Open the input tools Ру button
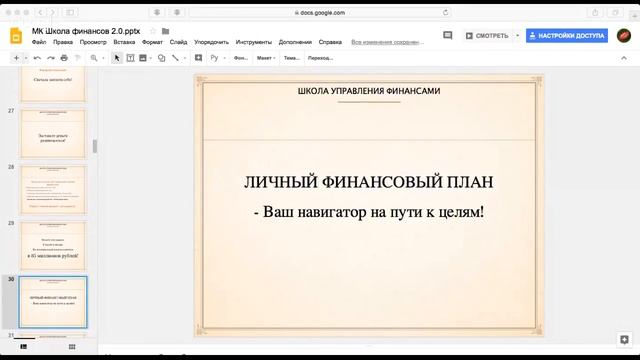Screen dimensions: 640x360 click(214, 58)
